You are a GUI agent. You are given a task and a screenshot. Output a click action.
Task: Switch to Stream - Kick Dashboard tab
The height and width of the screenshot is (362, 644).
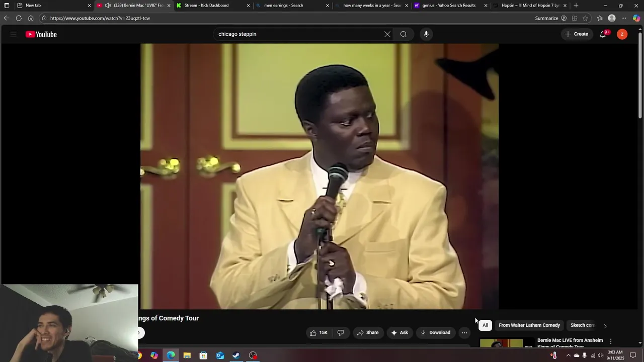[213, 6]
